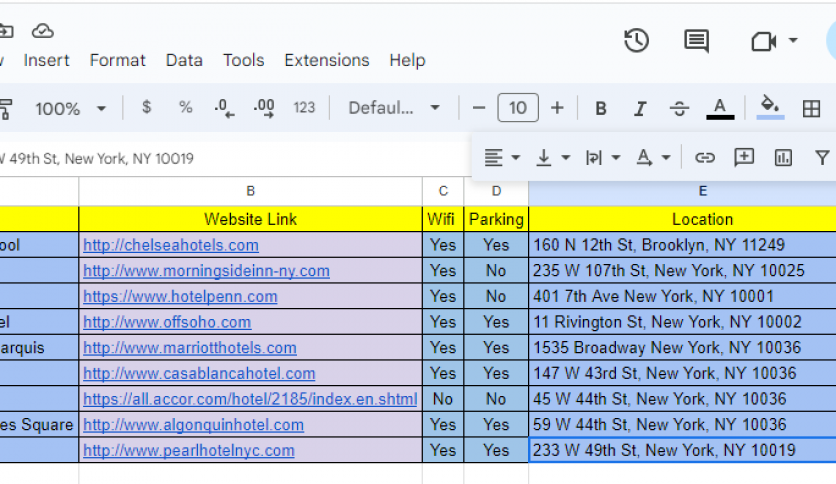836x484 pixels.
Task: Open the comments panel icon
Action: click(696, 41)
